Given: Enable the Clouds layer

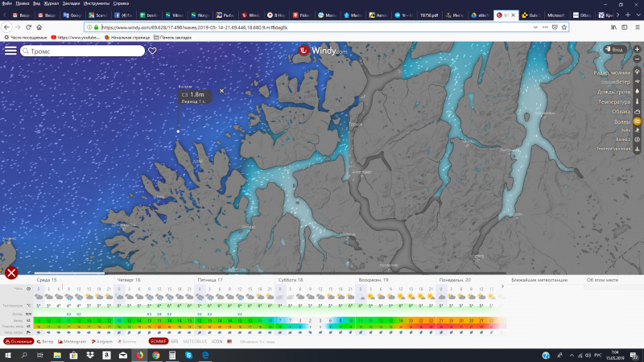Looking at the screenshot, I should point(637,112).
